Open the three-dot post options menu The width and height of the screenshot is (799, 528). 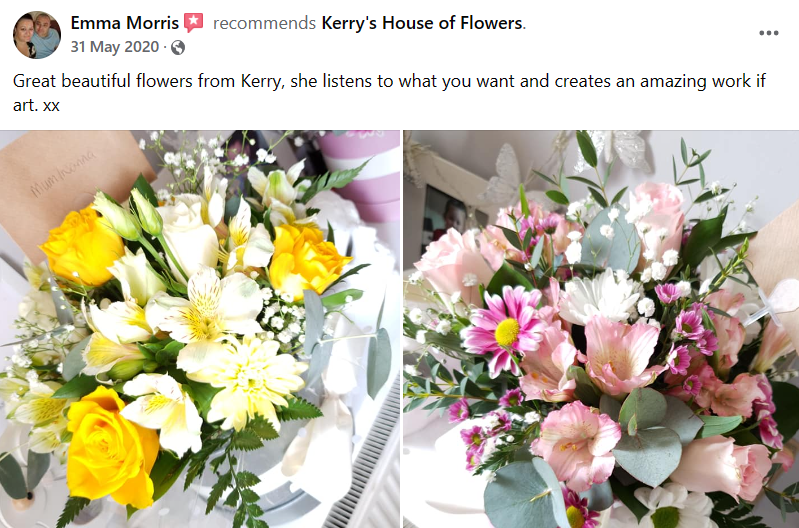[x=768, y=33]
